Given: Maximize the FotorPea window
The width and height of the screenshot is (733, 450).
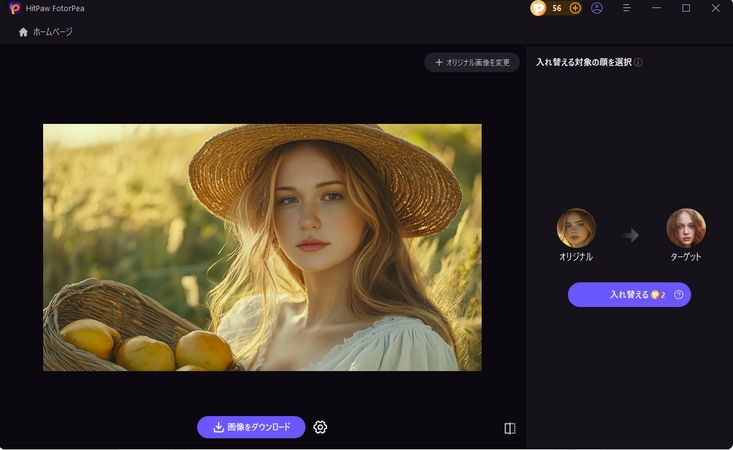Looking at the screenshot, I should coord(686,8).
